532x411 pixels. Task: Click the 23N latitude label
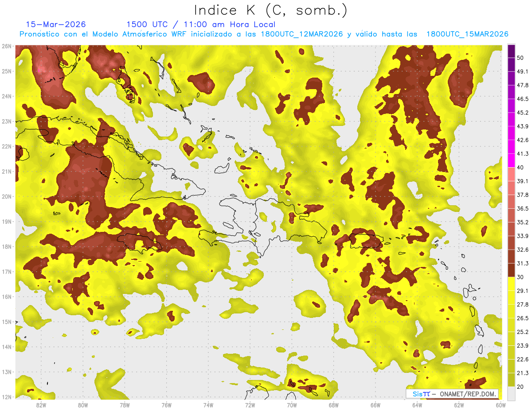point(7,121)
